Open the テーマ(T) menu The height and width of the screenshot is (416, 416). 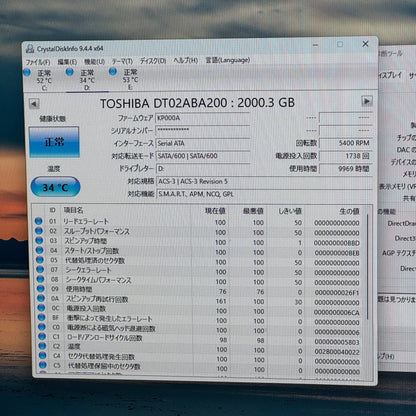click(x=122, y=61)
